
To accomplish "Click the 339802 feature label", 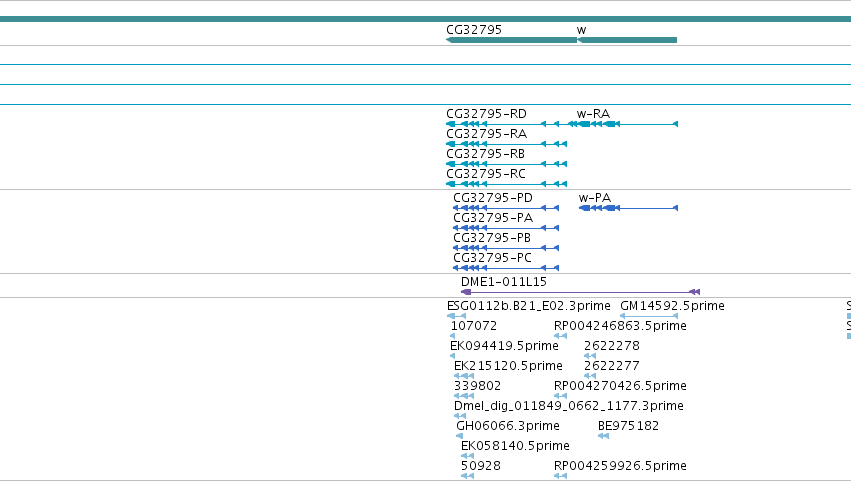I will click(477, 387).
